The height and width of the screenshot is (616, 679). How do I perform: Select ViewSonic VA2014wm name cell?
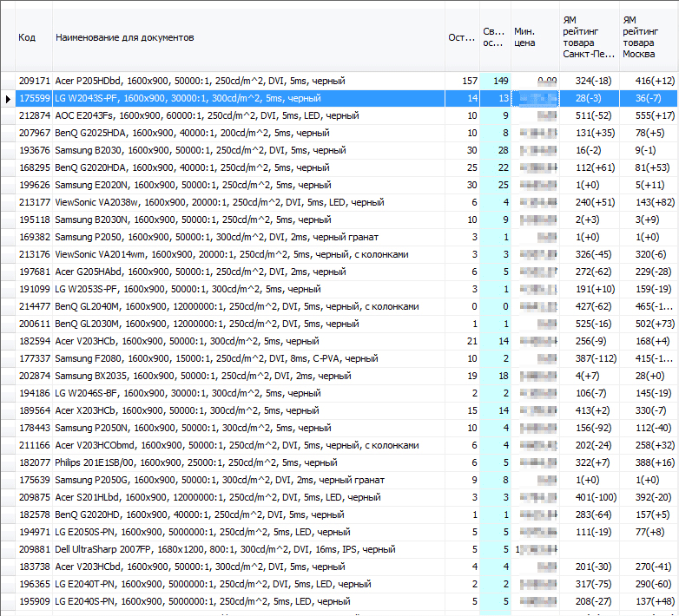[x=248, y=254]
